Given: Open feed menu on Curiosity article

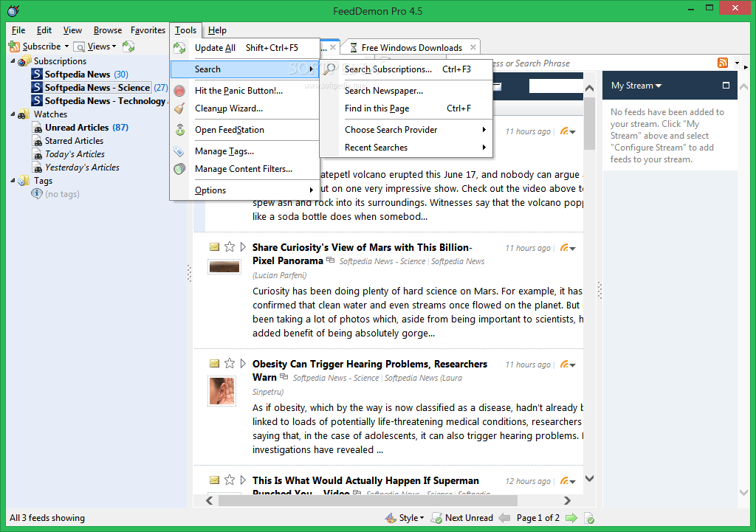Looking at the screenshot, I should click(x=568, y=248).
